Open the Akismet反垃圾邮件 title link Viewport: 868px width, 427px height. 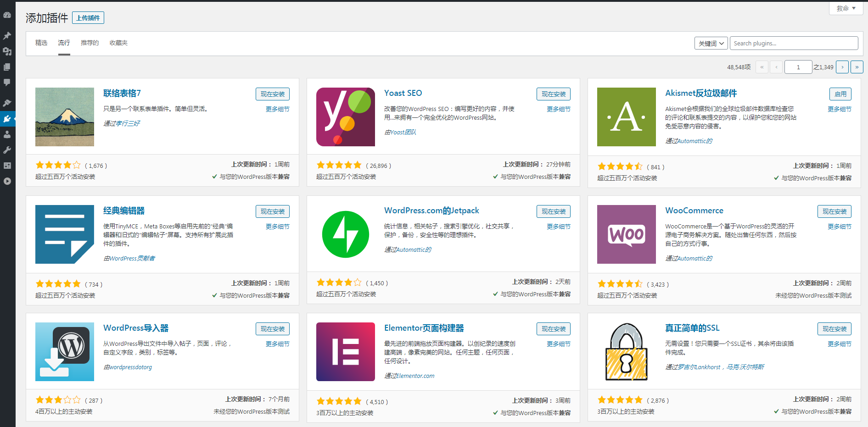click(701, 93)
